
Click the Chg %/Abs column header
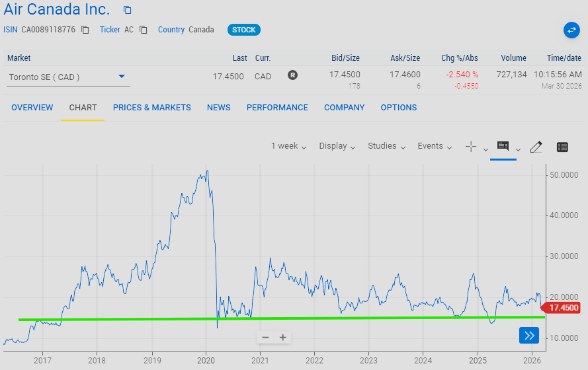coord(460,58)
